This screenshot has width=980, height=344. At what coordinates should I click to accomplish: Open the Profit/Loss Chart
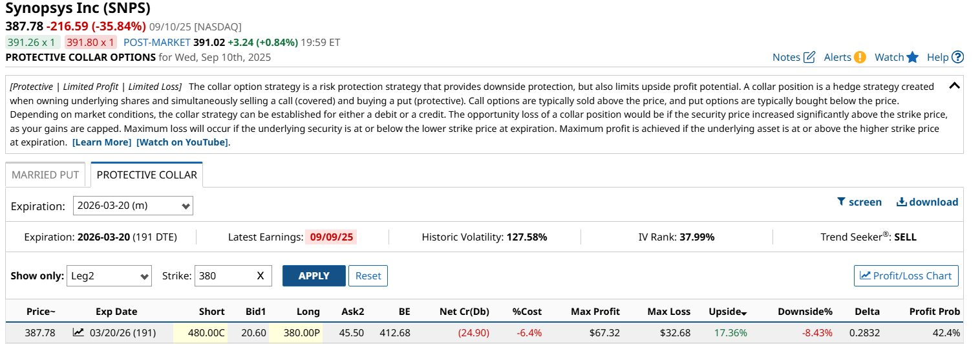pyautogui.click(x=906, y=275)
